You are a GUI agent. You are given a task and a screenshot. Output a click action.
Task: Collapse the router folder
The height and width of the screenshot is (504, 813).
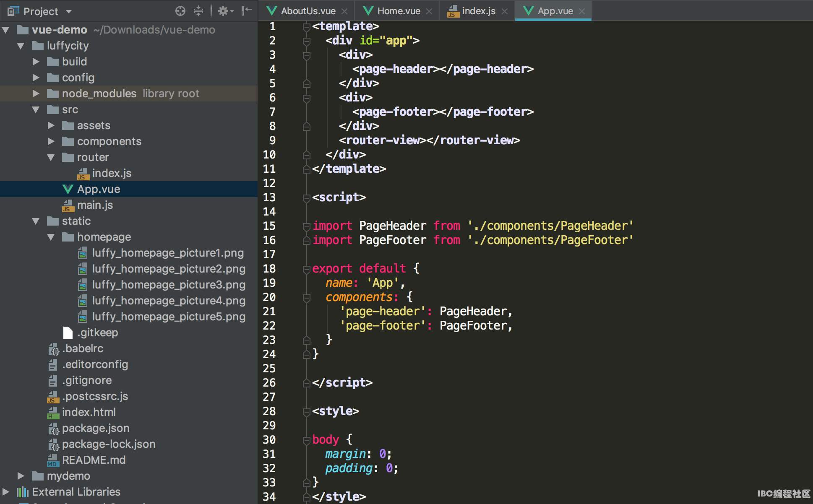click(51, 158)
